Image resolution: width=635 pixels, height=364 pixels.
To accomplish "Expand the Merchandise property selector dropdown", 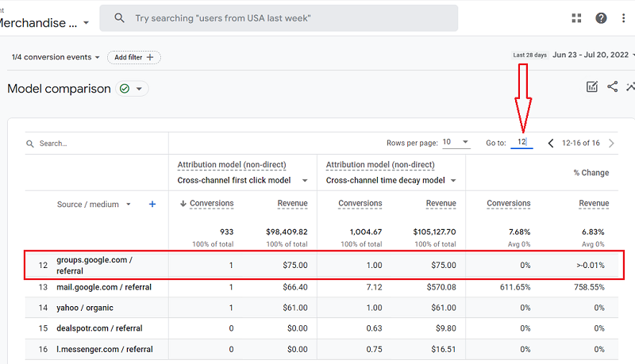I will [x=86, y=23].
